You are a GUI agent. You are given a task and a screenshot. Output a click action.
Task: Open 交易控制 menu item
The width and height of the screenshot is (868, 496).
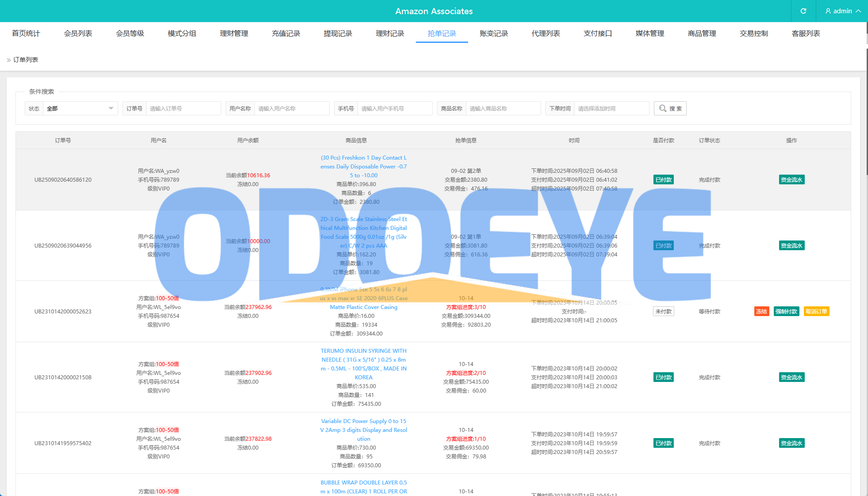tap(753, 34)
